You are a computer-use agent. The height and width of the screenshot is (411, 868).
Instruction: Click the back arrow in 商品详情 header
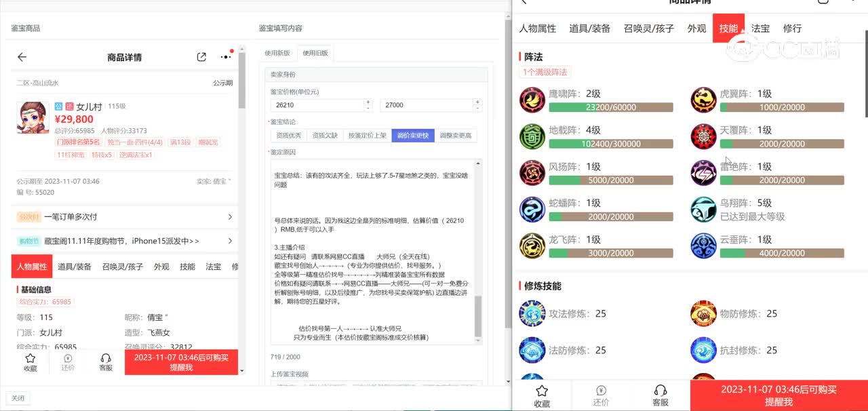(22, 58)
